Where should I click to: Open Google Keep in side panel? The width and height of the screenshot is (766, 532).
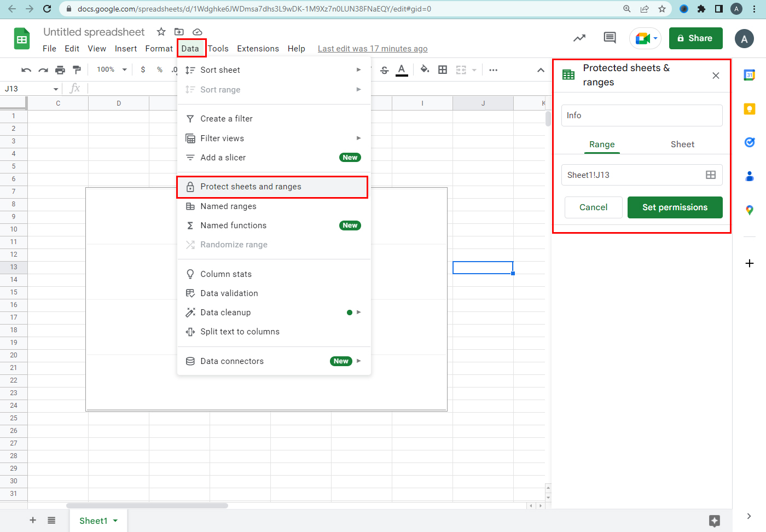[x=750, y=109]
